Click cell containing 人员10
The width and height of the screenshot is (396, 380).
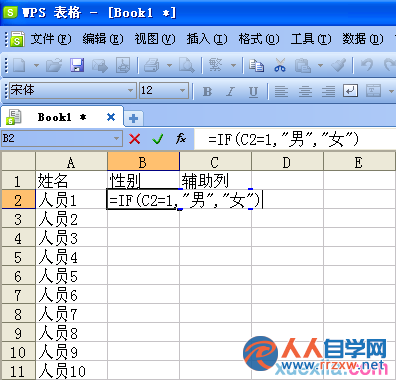click(x=71, y=371)
